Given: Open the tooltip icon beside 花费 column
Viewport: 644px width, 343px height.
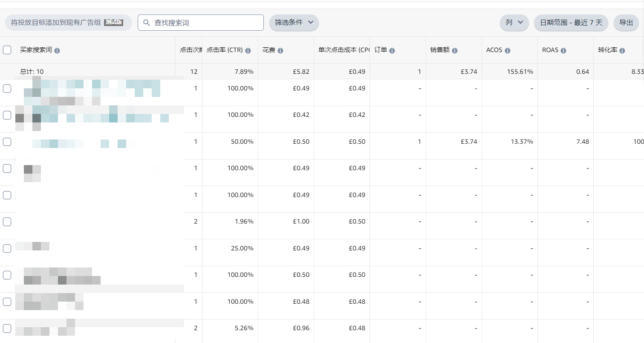Looking at the screenshot, I should pyautogui.click(x=280, y=50).
